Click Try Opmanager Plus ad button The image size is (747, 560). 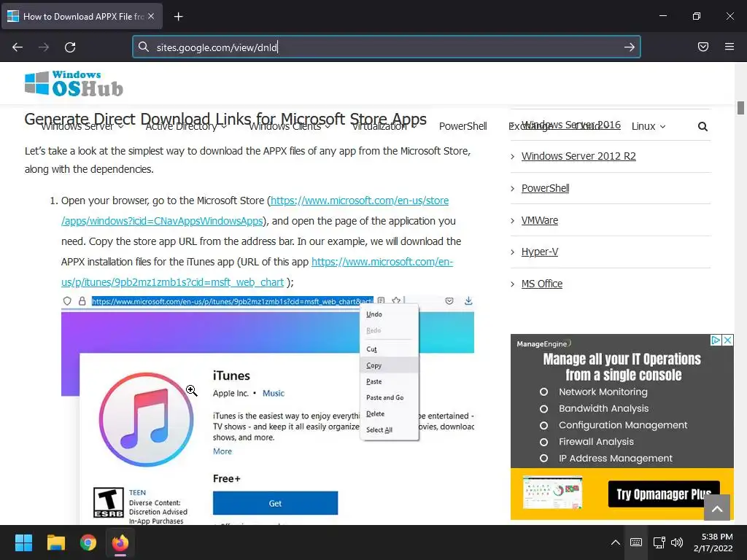(x=664, y=494)
